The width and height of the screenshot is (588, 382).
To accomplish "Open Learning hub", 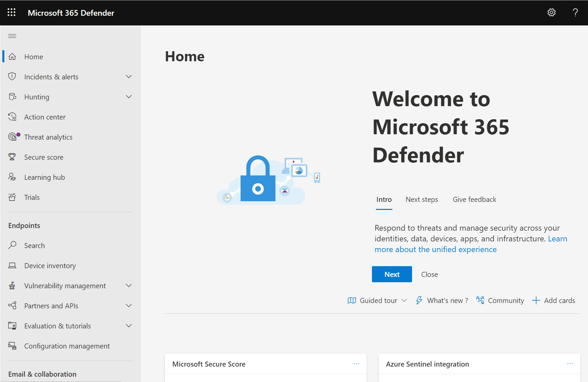I will (x=44, y=177).
